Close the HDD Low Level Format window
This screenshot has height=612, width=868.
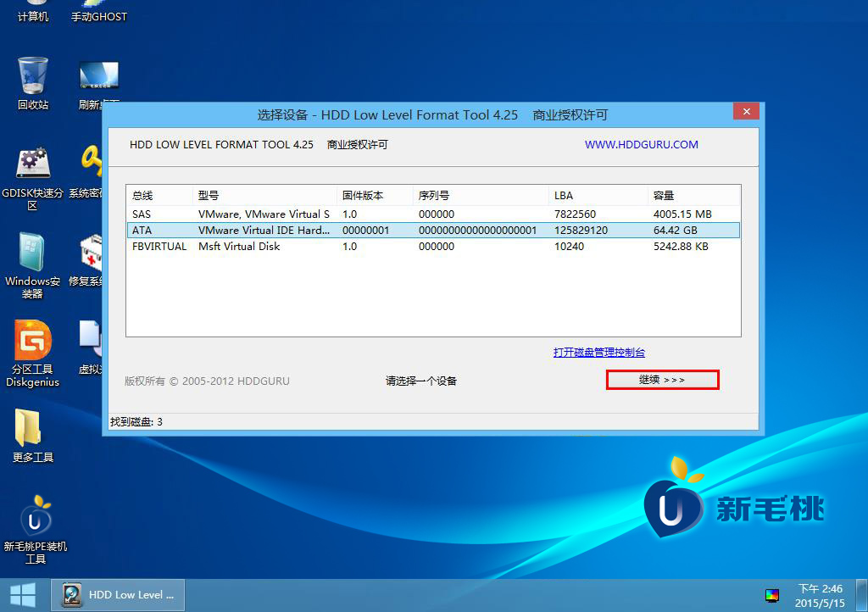(x=746, y=112)
